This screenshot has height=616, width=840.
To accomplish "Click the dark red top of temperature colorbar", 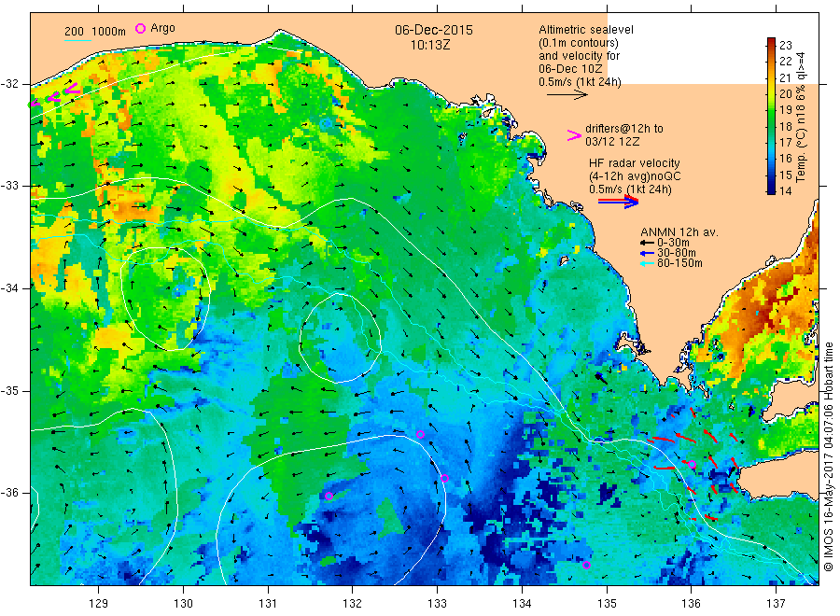I will pyautogui.click(x=772, y=42).
